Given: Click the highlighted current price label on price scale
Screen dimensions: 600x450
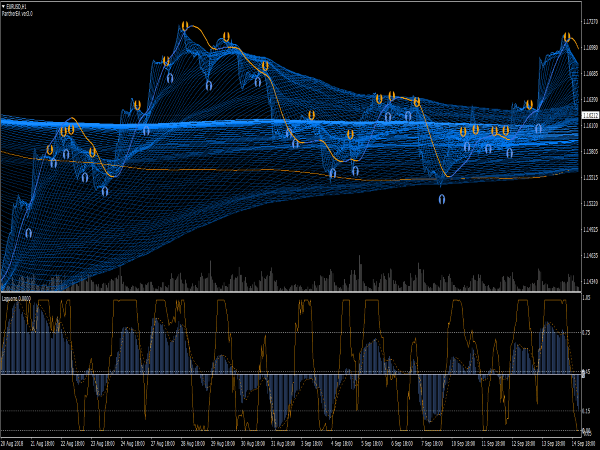Looking at the screenshot, I should point(589,115).
